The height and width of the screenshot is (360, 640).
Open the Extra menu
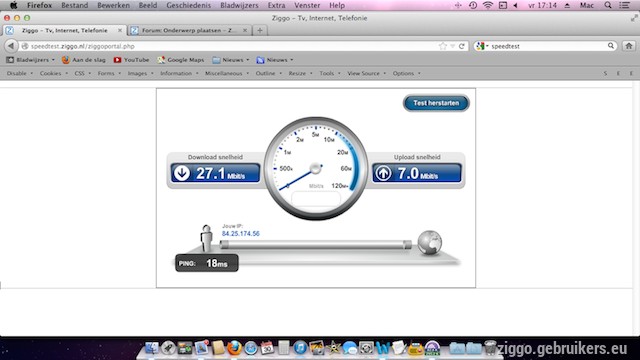point(276,5)
